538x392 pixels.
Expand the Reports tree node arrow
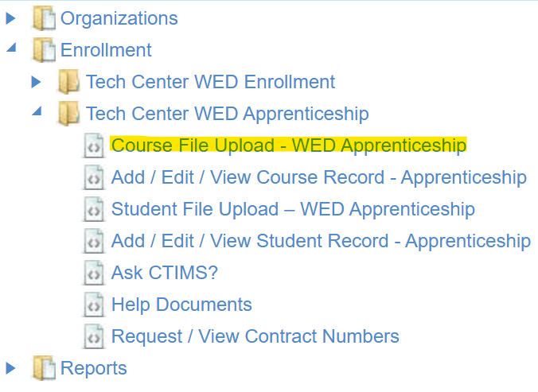click(x=11, y=367)
